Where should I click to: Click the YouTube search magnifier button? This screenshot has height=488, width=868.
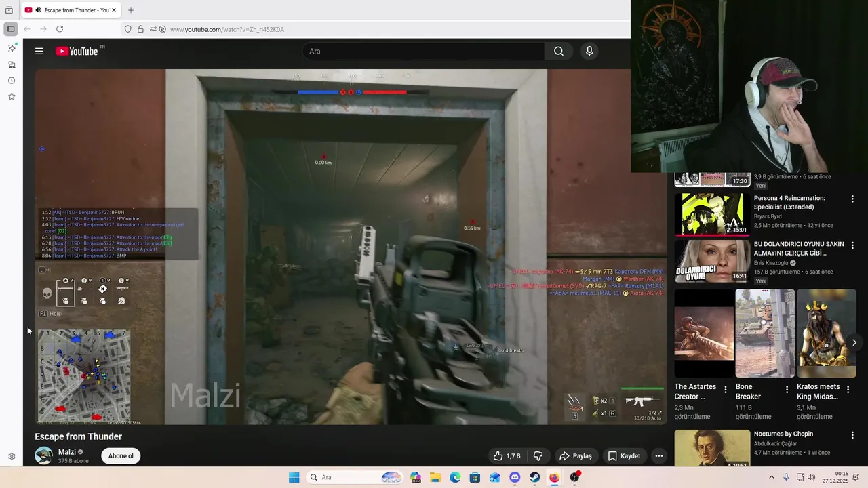pos(559,51)
